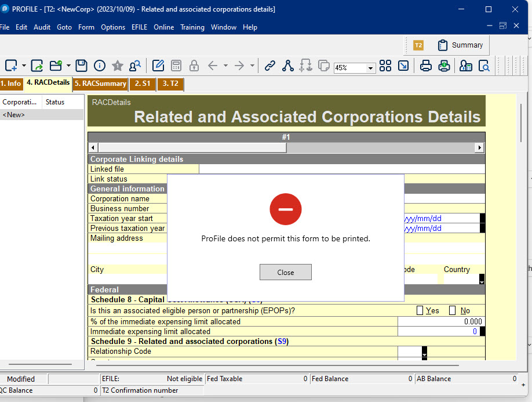Open the Country dropdown arrow
The width and height of the screenshot is (532, 402).
[482, 279]
